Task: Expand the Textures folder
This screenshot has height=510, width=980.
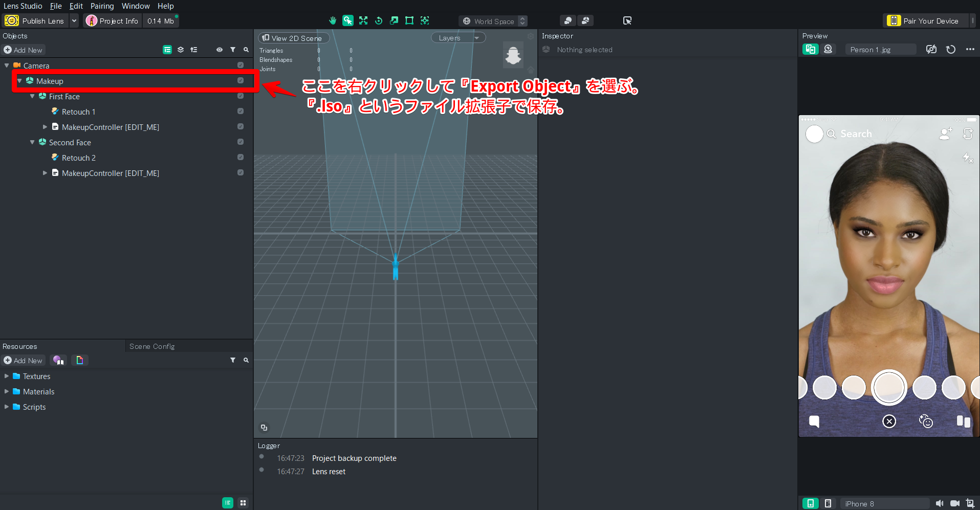Action: pyautogui.click(x=7, y=376)
